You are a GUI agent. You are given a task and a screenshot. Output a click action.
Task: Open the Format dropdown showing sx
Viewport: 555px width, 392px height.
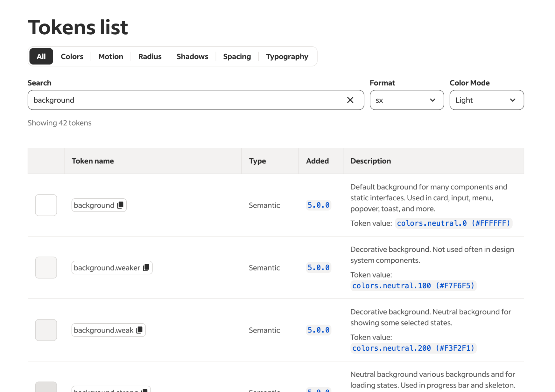407,100
